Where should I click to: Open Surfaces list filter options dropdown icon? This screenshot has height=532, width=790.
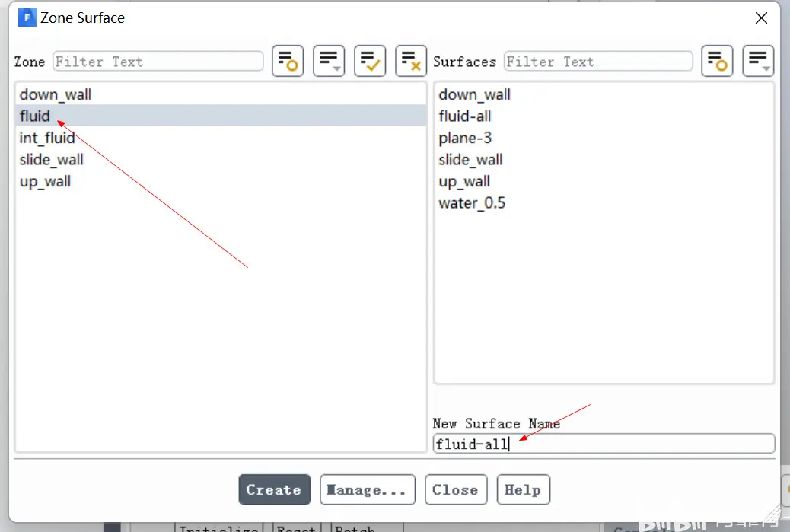[758, 61]
